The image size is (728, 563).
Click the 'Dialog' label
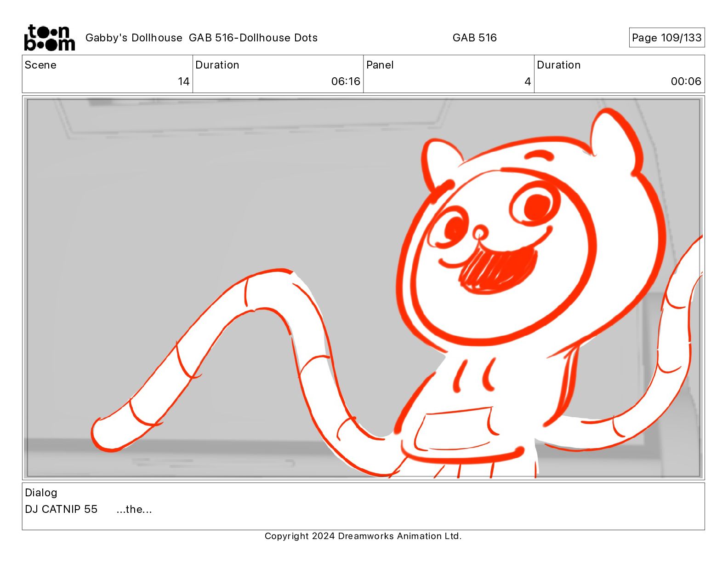[x=41, y=493]
